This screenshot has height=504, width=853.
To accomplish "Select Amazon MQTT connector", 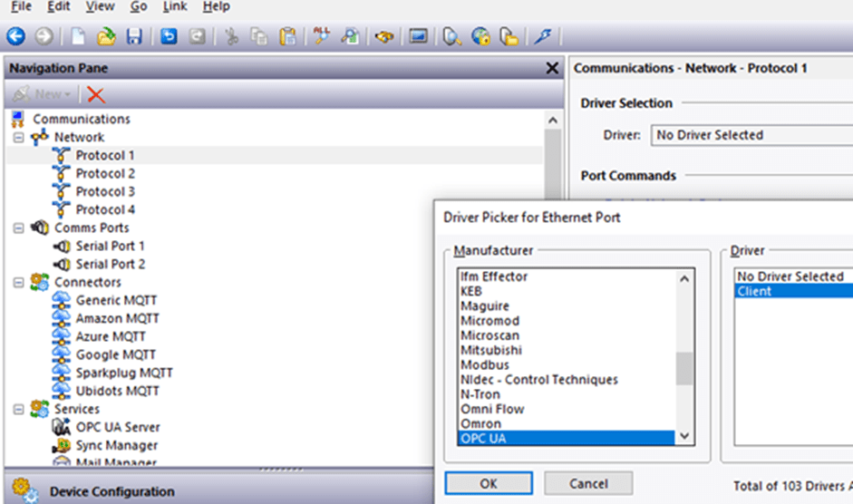I will click(x=118, y=318).
